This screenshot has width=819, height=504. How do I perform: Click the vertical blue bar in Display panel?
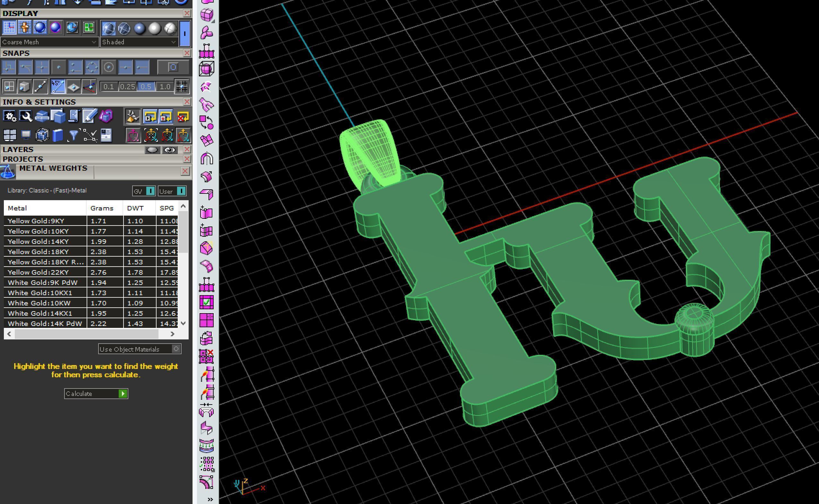pos(185,34)
